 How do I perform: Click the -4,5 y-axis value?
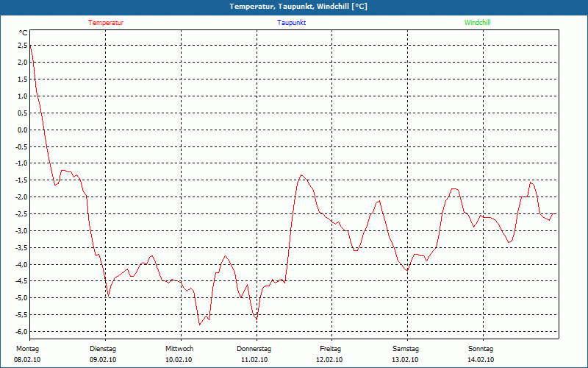pos(22,281)
